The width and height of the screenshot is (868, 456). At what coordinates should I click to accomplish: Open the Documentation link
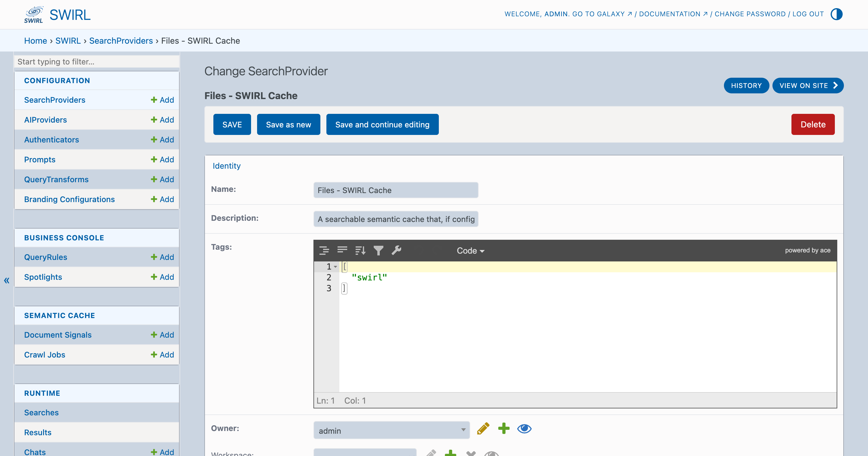pyautogui.click(x=673, y=14)
